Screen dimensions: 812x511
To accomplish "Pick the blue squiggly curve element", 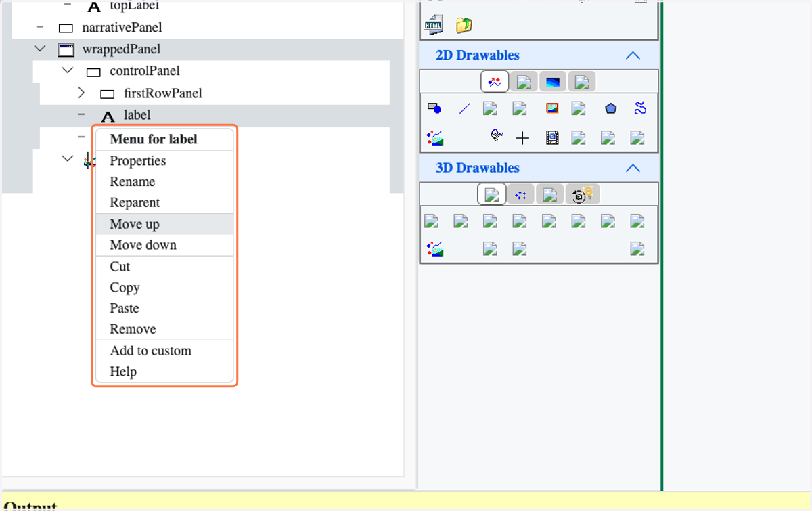I will click(x=640, y=108).
